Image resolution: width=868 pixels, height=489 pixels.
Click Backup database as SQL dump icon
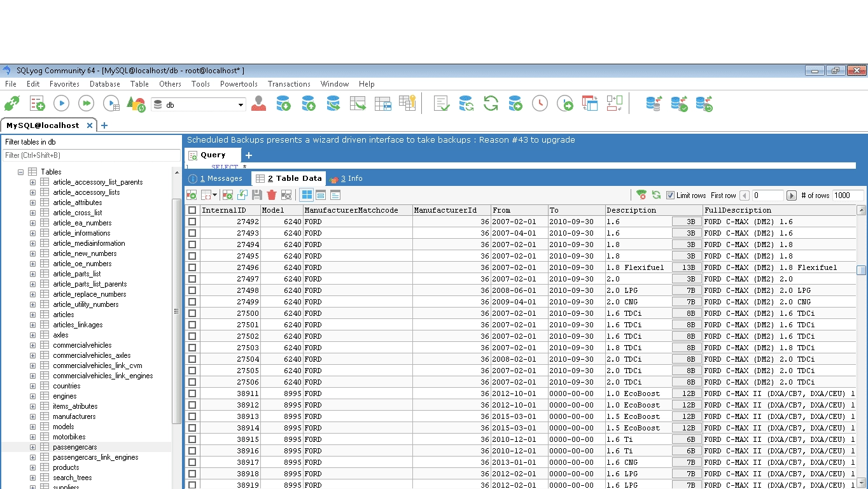(284, 104)
